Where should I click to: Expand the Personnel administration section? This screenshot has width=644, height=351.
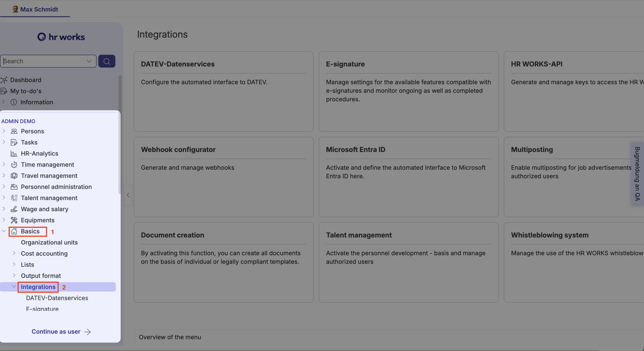4,187
